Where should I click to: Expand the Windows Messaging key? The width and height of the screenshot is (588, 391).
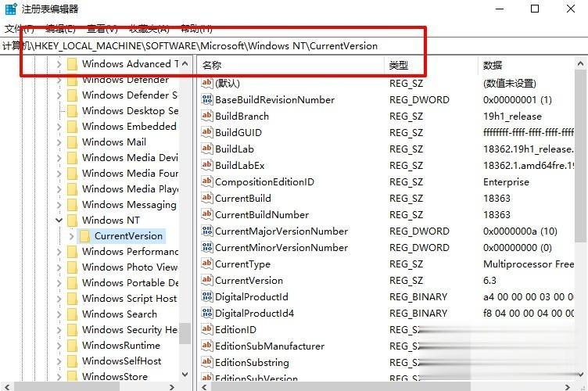59,205
